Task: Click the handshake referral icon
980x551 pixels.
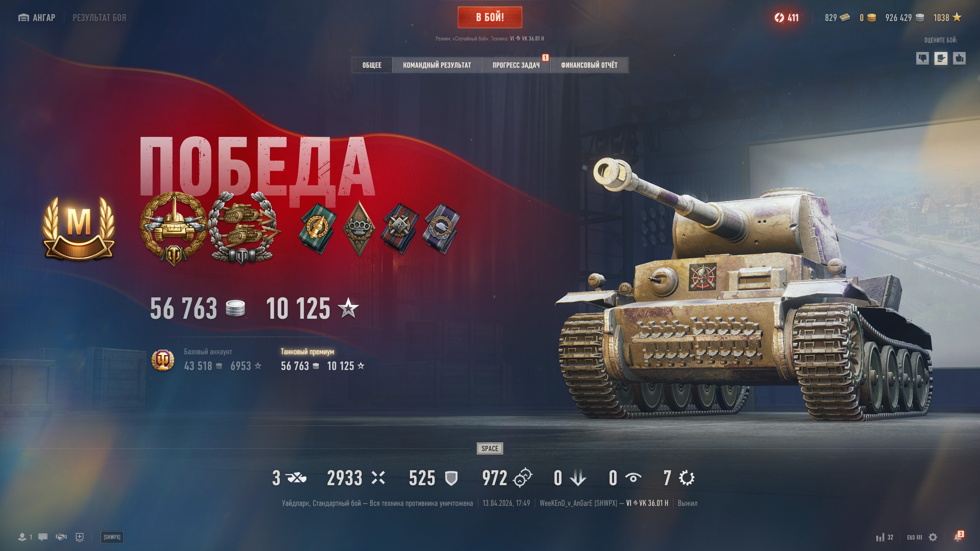Action: pos(61,537)
